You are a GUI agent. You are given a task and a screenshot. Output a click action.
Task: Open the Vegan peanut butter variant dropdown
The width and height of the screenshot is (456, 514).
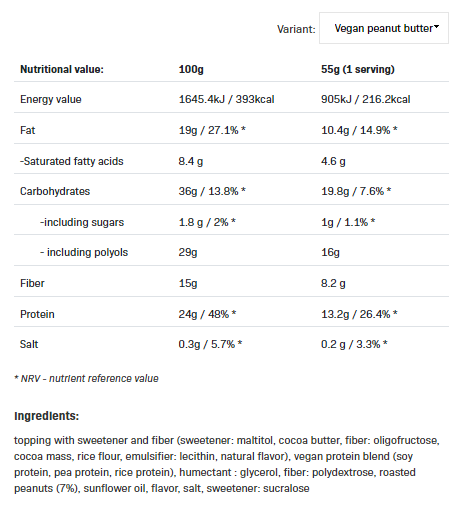(384, 28)
